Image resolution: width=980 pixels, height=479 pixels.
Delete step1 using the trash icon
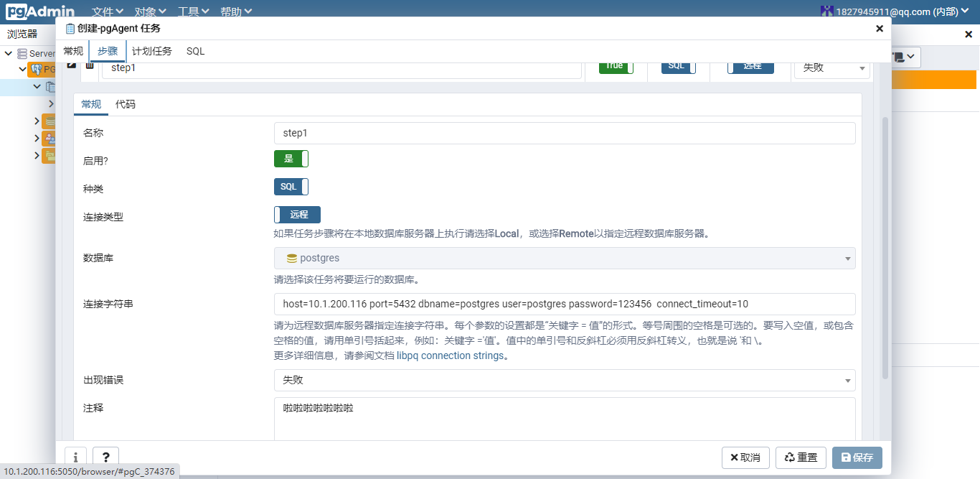coord(90,65)
